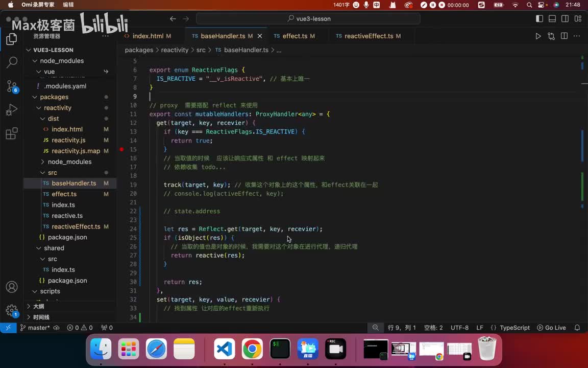Image resolution: width=588 pixels, height=368 pixels.
Task: Open Explorer panel More Actions ellipsis
Action: (105, 36)
